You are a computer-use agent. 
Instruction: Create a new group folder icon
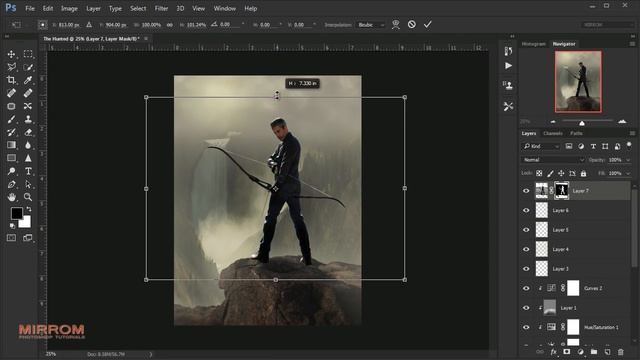pos(594,351)
